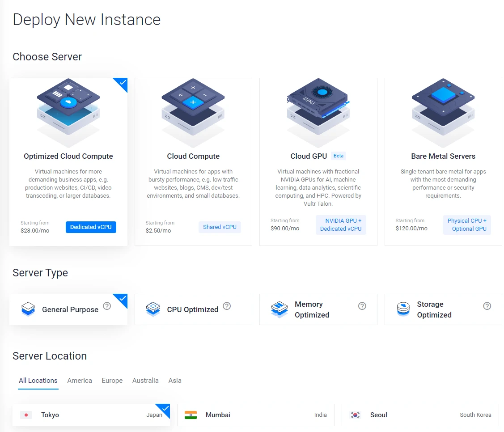Click the $2.50/mo price
The image size is (504, 432).
(158, 231)
